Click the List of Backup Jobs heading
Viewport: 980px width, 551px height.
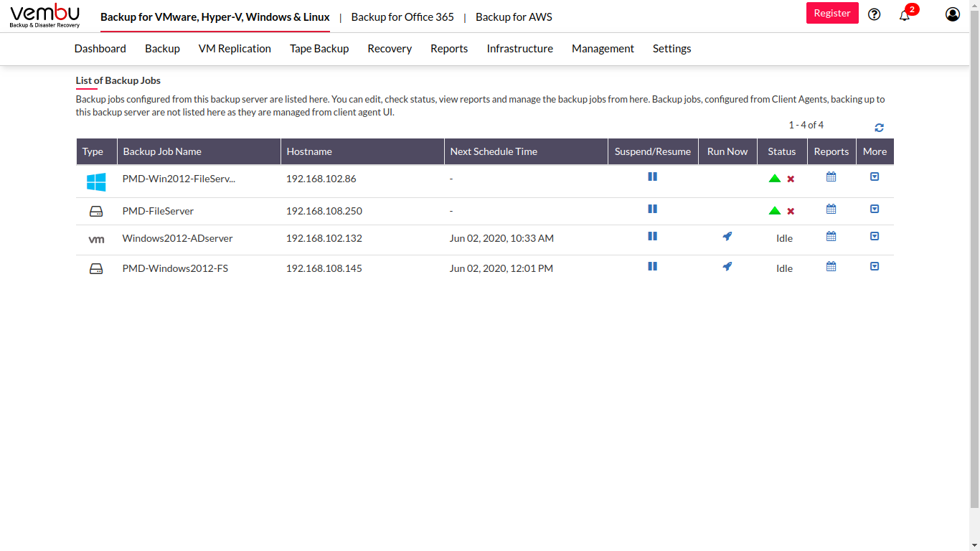point(118,80)
